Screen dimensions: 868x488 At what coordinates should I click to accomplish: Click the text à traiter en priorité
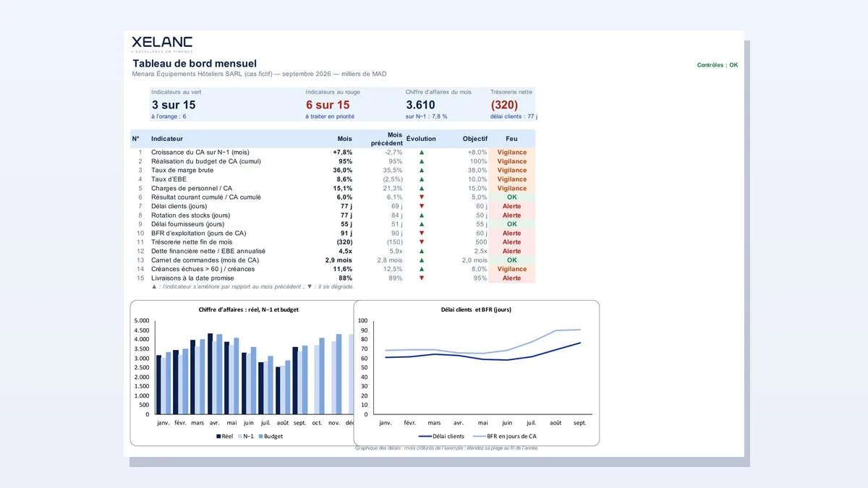tap(330, 116)
